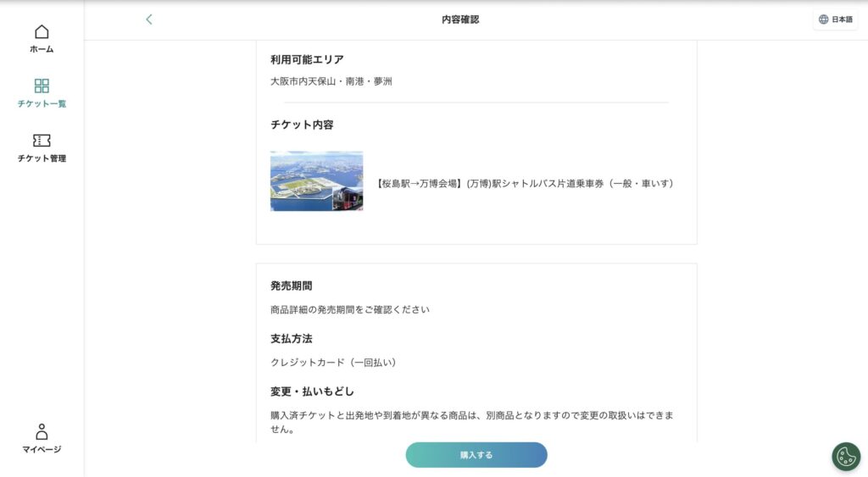
Task: Select the チケット管理 menu label
Action: click(42, 158)
